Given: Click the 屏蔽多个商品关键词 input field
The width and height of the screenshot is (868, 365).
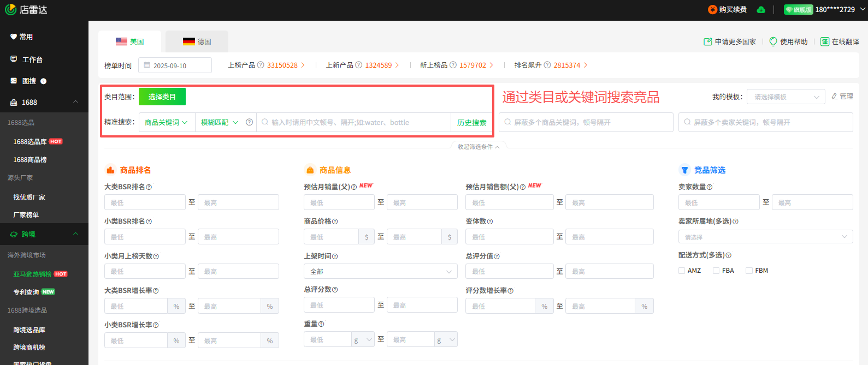Looking at the screenshot, I should tap(586, 122).
